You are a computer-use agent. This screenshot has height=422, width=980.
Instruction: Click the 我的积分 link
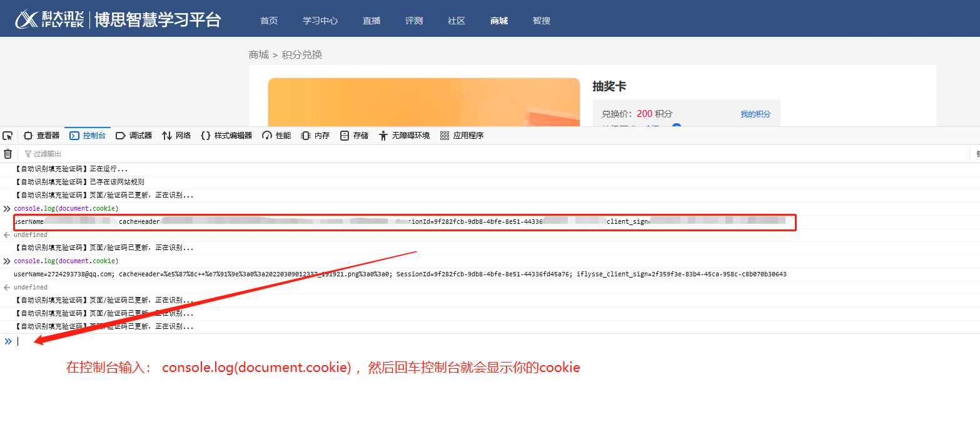click(x=755, y=114)
